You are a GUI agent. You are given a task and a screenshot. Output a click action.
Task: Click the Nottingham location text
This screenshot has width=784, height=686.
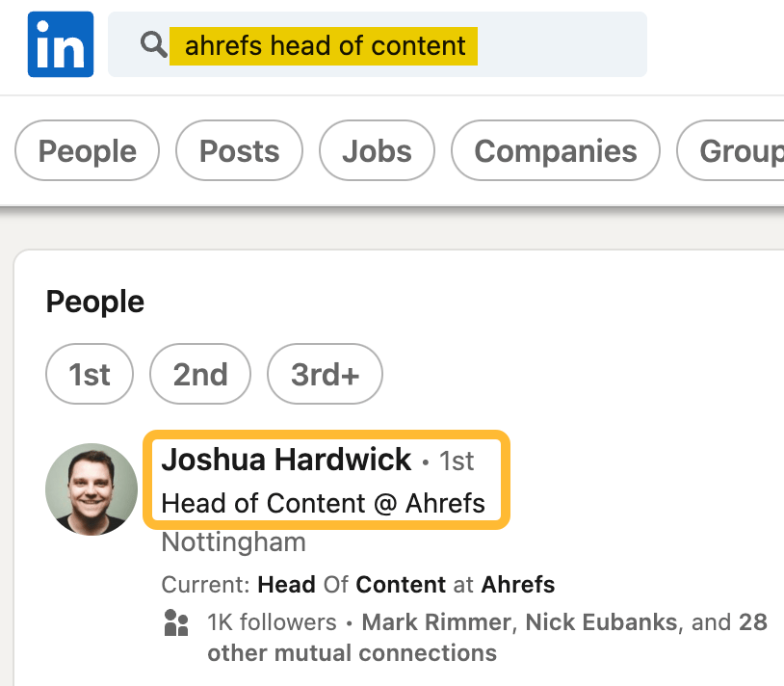[x=233, y=542]
